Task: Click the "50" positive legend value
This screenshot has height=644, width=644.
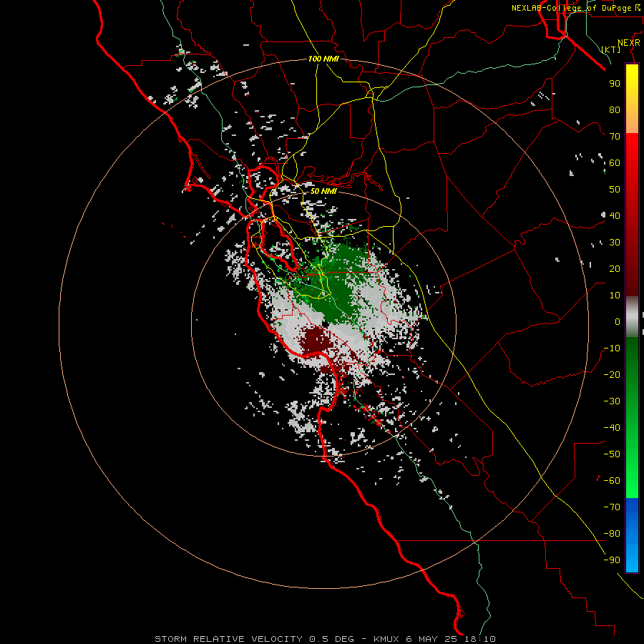Action: pyautogui.click(x=615, y=190)
